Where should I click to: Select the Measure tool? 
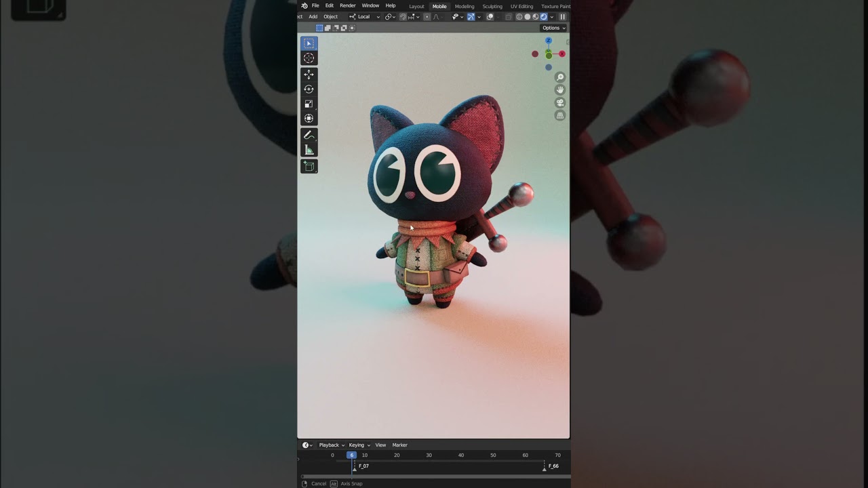click(309, 150)
